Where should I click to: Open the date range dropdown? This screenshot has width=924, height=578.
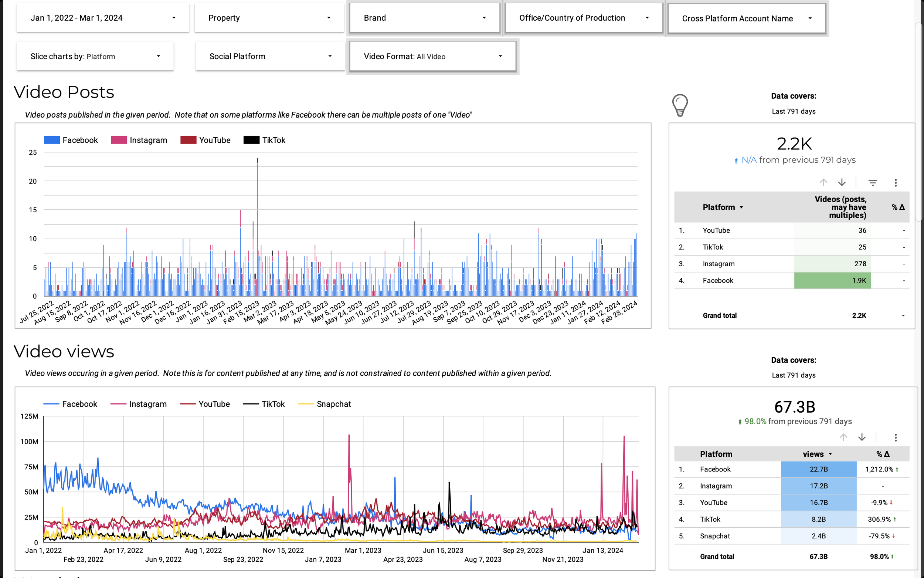(x=102, y=18)
